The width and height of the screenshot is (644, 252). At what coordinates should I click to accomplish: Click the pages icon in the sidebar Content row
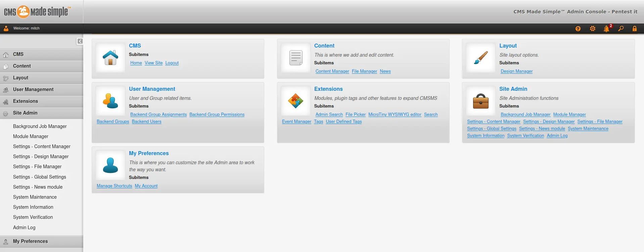(x=6, y=67)
